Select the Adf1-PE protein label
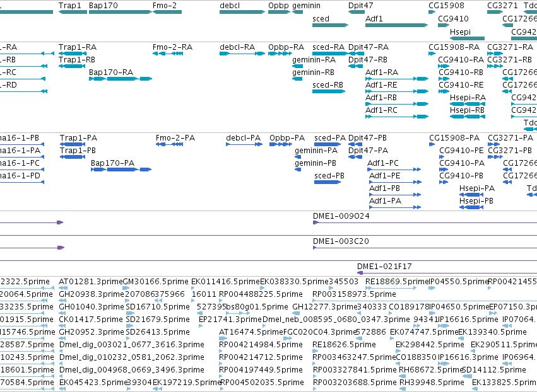 pyautogui.click(x=384, y=176)
